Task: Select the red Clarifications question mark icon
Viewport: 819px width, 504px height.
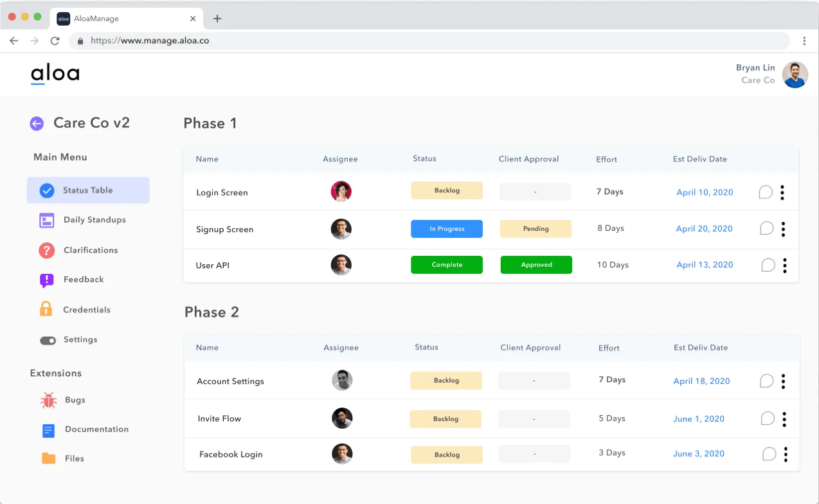Action: (46, 251)
